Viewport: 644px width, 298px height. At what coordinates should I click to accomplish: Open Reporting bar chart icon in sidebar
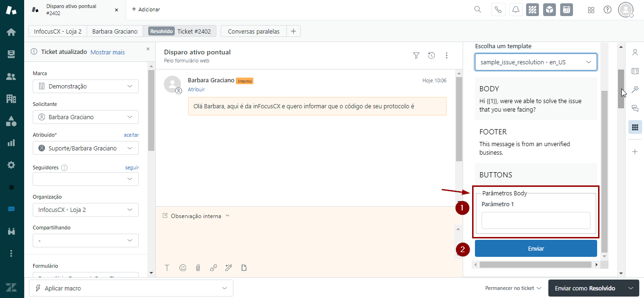pos(11,143)
